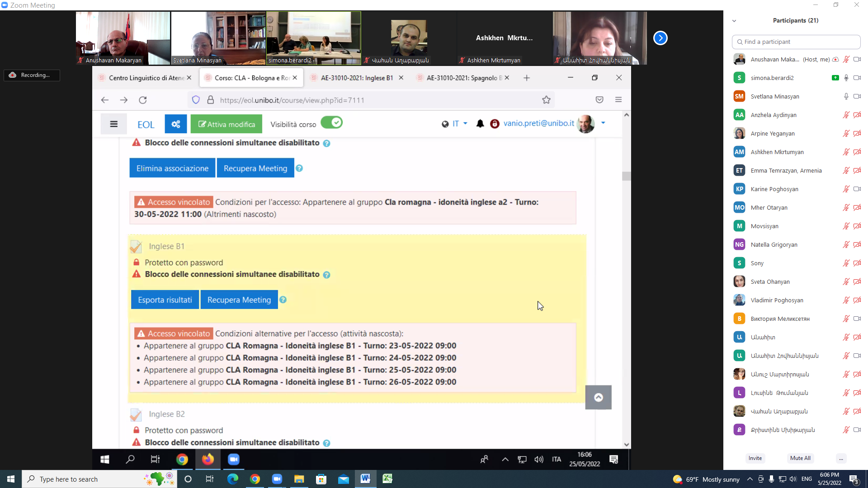The image size is (868, 488).
Task: Bookmark page with star icon
Action: pos(546,100)
